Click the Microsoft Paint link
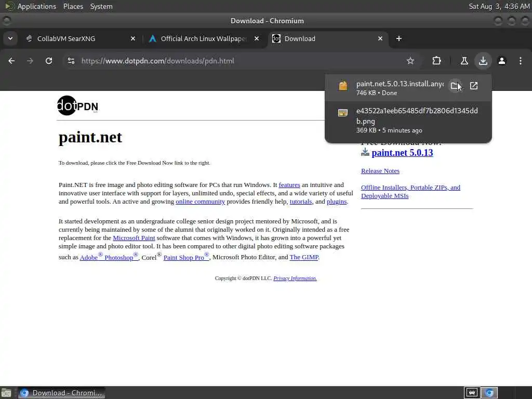Viewport: 532px width, 399px height. coord(134,238)
